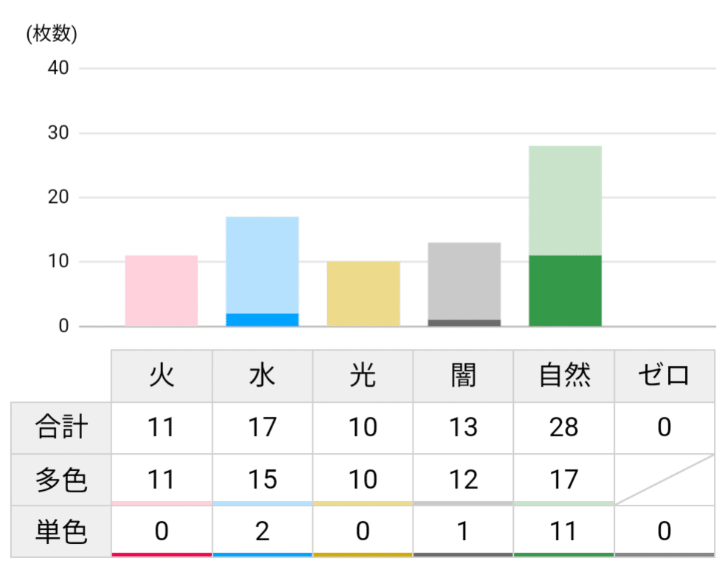Viewport: 728px width, 586px height.
Task: Click the 水 multicolor cell showing 15
Action: (262, 480)
